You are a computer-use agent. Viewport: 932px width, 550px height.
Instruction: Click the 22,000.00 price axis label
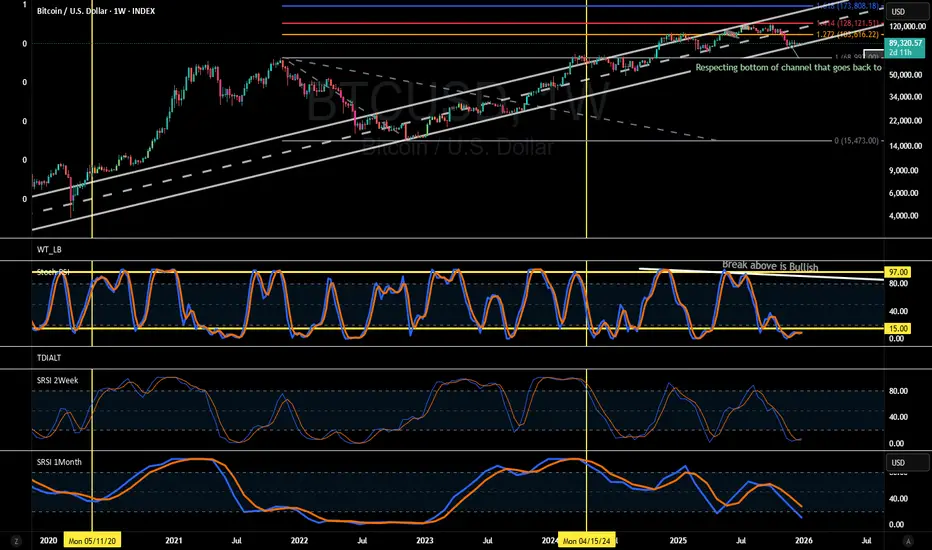[x=906, y=121]
